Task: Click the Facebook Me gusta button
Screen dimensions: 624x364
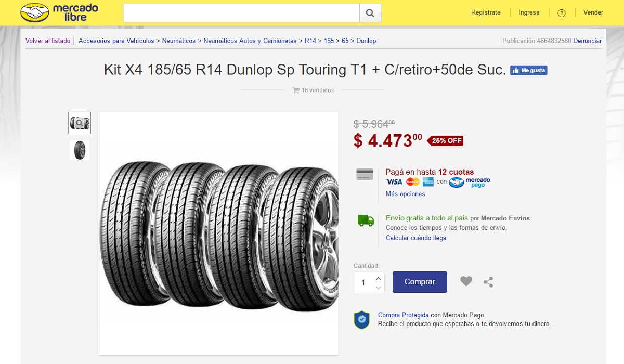Action: coord(528,70)
